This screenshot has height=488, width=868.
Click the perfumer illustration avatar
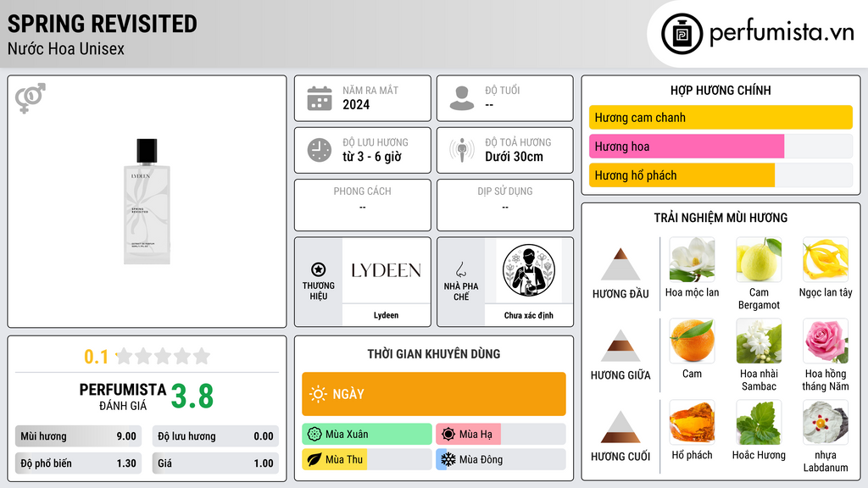[x=529, y=271]
